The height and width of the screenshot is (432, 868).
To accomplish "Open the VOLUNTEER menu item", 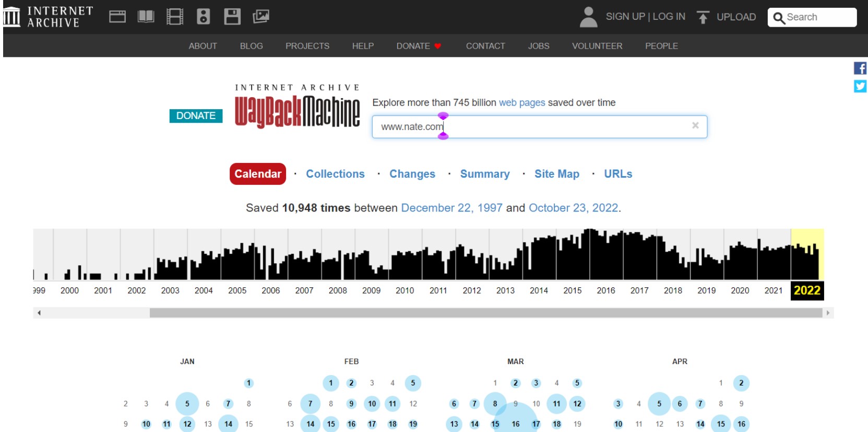I will 597,46.
